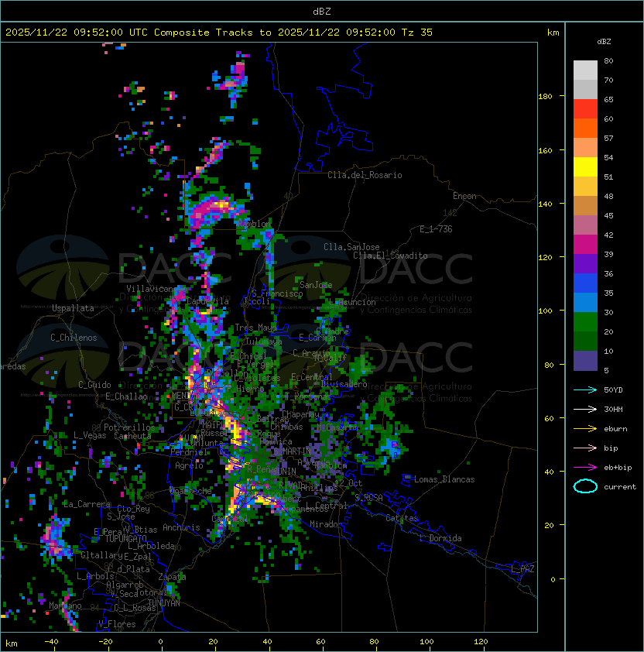Click the 'Potrerillos' map label
644x652 pixels.
[x=129, y=427]
